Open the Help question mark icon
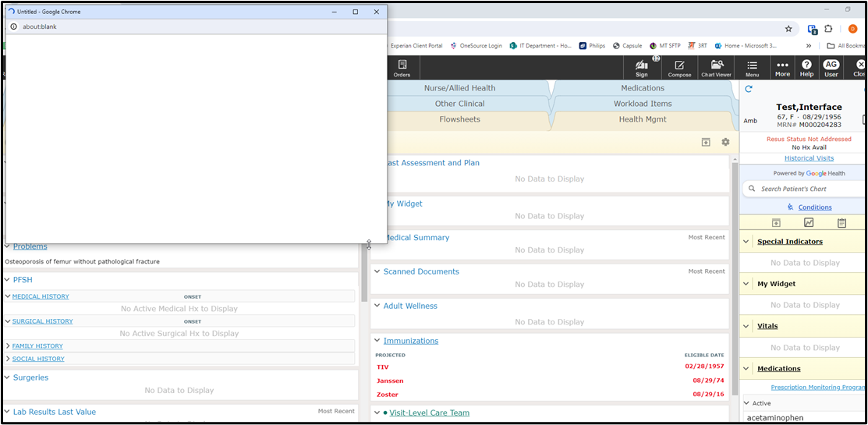Screen dimensions: 868x425 (x=806, y=68)
